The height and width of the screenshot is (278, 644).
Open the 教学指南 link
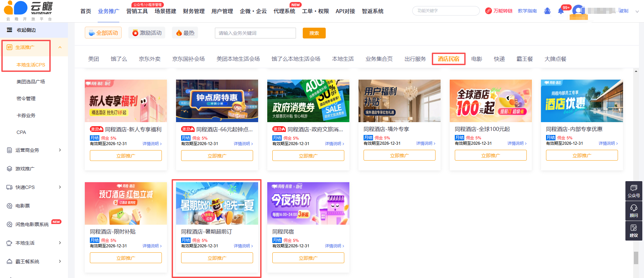527,11
